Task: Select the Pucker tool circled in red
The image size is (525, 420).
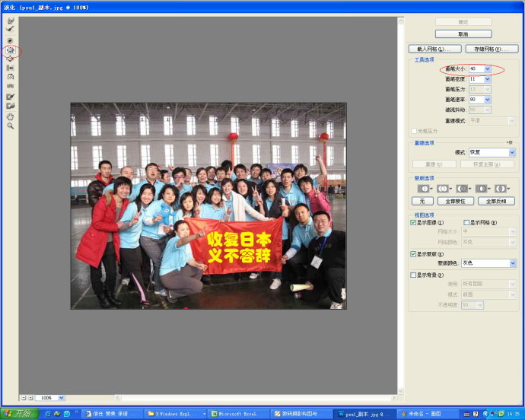Action: click(11, 50)
